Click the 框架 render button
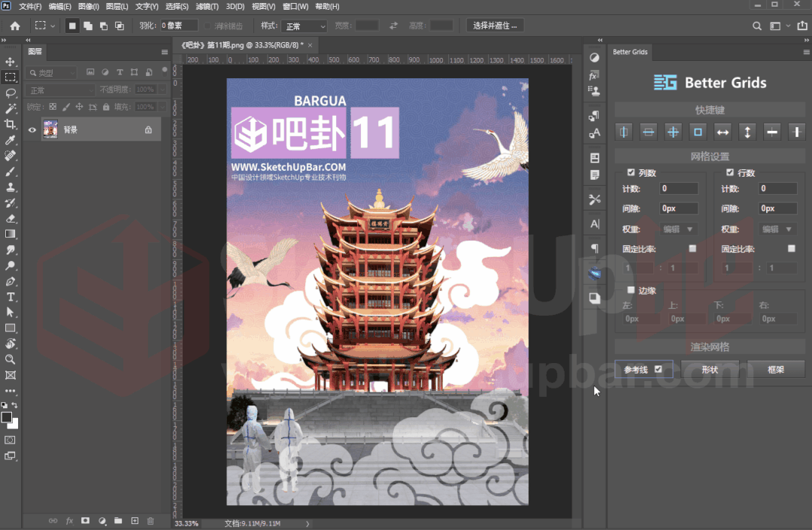Viewport: 812px width, 530px height. [x=776, y=370]
